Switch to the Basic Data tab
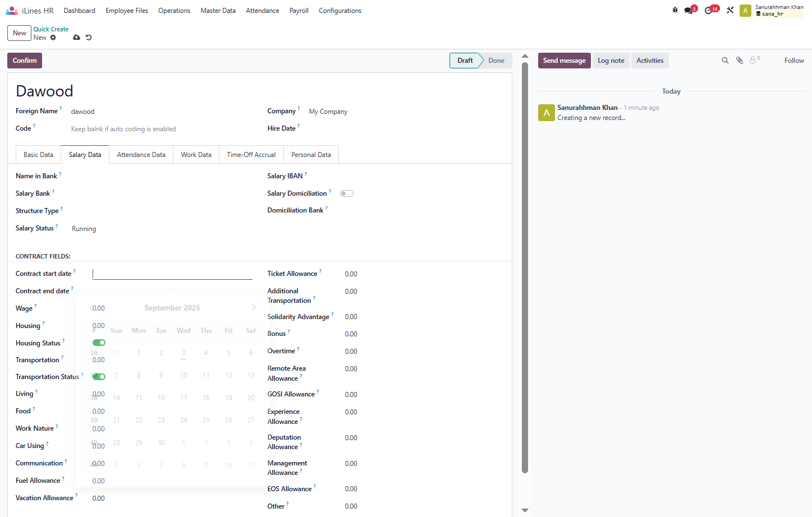The image size is (812, 517). [38, 155]
